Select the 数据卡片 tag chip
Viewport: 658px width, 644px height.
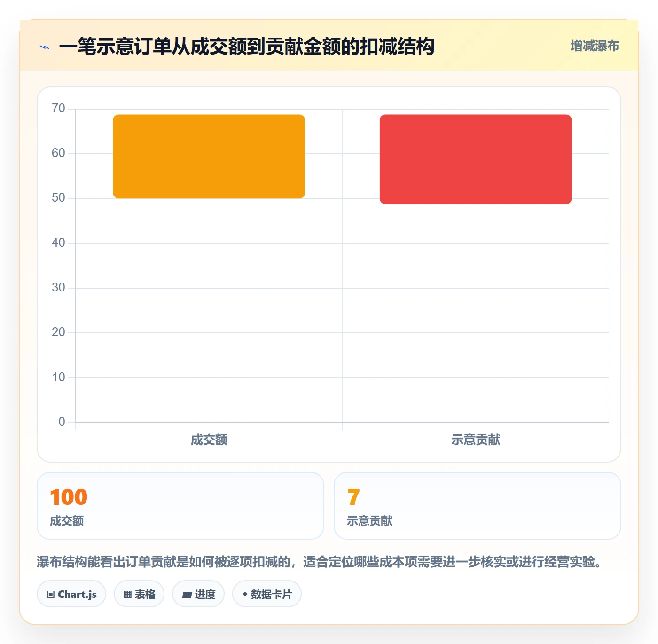[267, 594]
